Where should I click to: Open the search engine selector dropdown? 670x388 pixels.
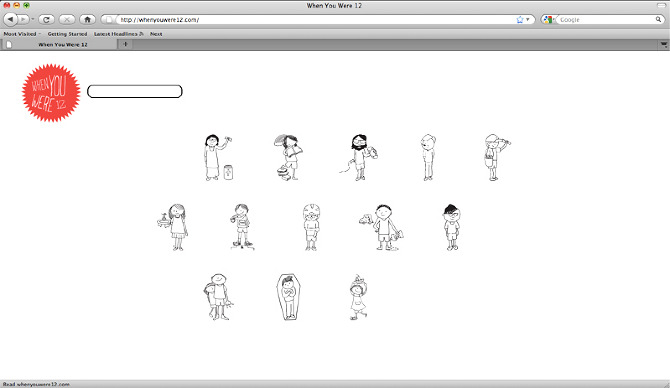[549, 20]
